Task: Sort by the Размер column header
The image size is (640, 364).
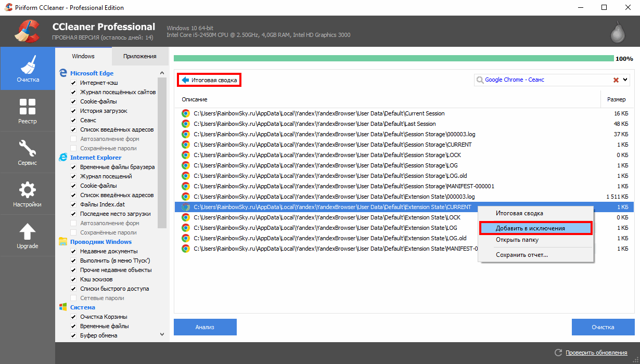Action: (x=617, y=99)
